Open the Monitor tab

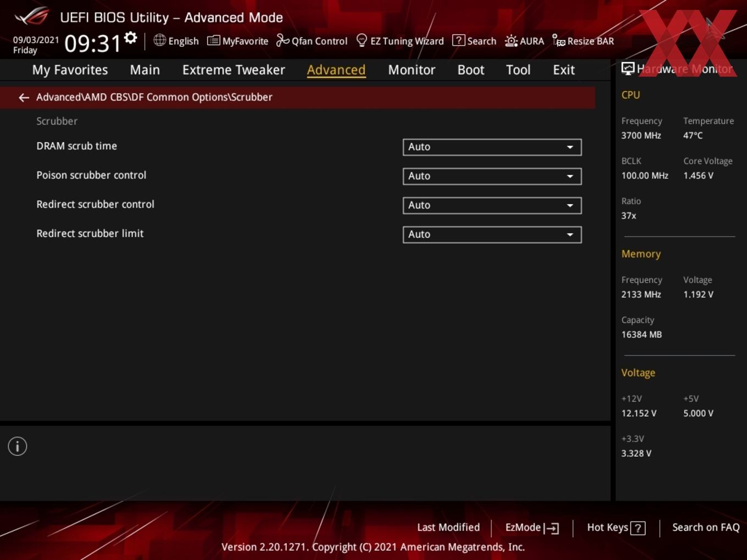[411, 70]
